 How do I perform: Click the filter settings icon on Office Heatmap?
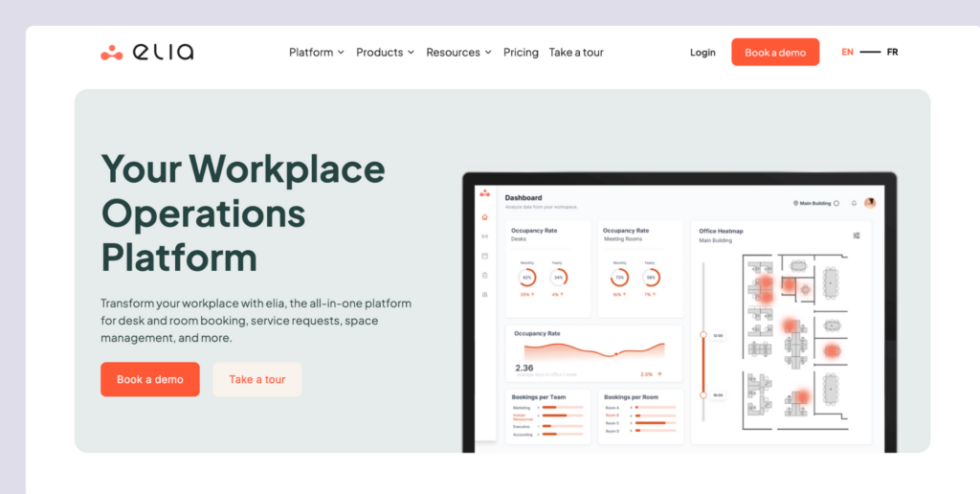pos(857,236)
